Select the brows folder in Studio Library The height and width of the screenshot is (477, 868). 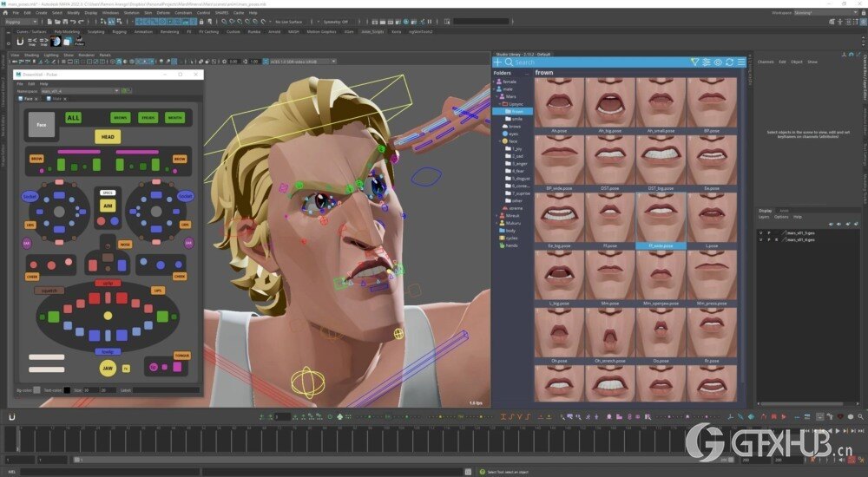[x=515, y=126]
